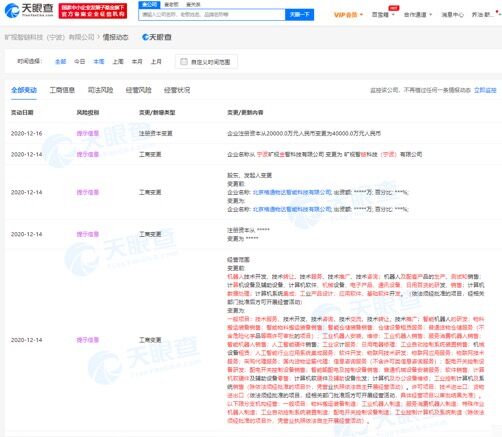Focus the company name search input field
This screenshot has width=502, height=437.
tap(212, 15)
